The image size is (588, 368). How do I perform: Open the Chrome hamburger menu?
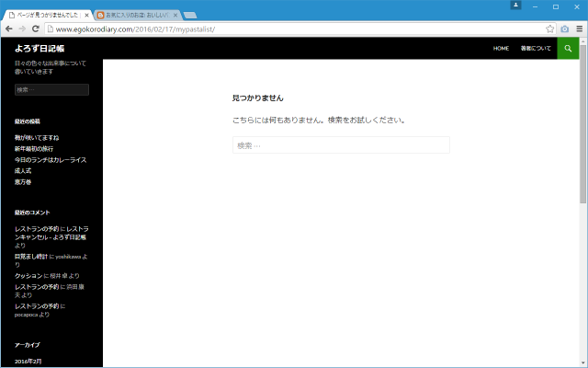579,29
